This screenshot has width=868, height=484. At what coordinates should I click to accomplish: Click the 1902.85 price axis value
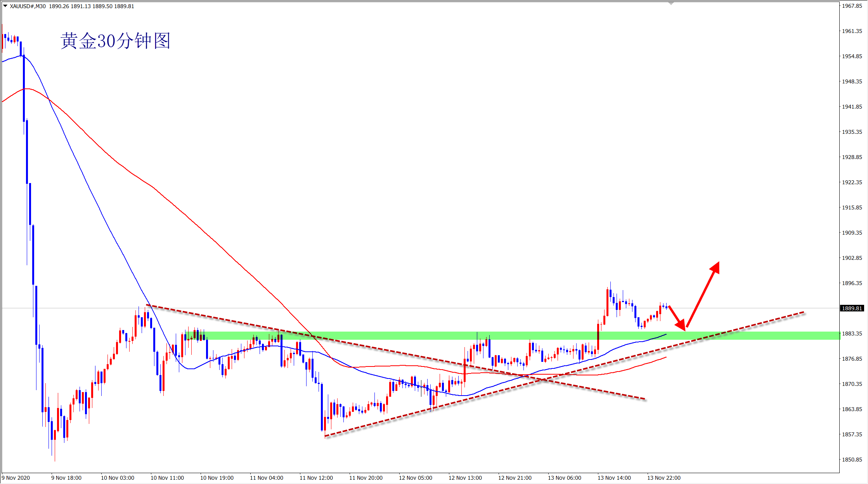pos(852,258)
